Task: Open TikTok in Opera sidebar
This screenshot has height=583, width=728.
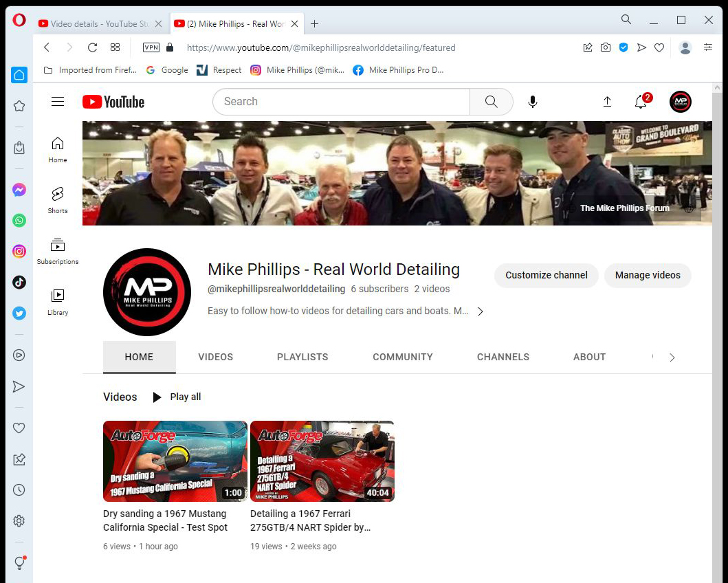Action: click(19, 282)
